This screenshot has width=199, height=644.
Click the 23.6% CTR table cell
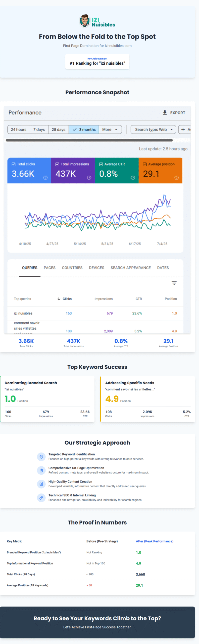[137, 313]
